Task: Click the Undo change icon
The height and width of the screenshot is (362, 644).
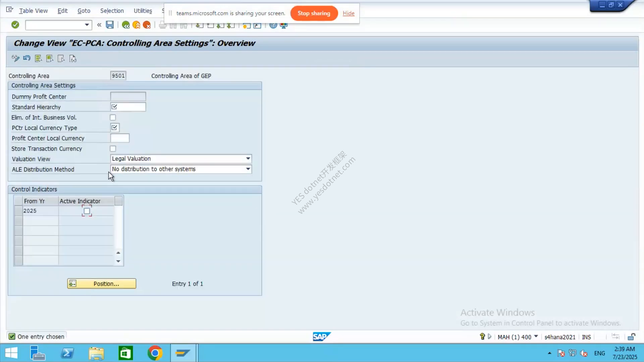Action: point(27,59)
